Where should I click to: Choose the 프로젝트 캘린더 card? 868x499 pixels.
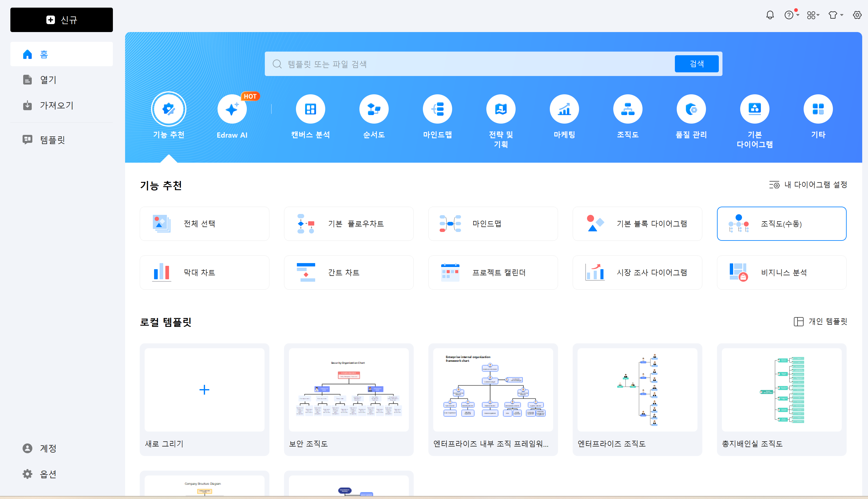[493, 273]
